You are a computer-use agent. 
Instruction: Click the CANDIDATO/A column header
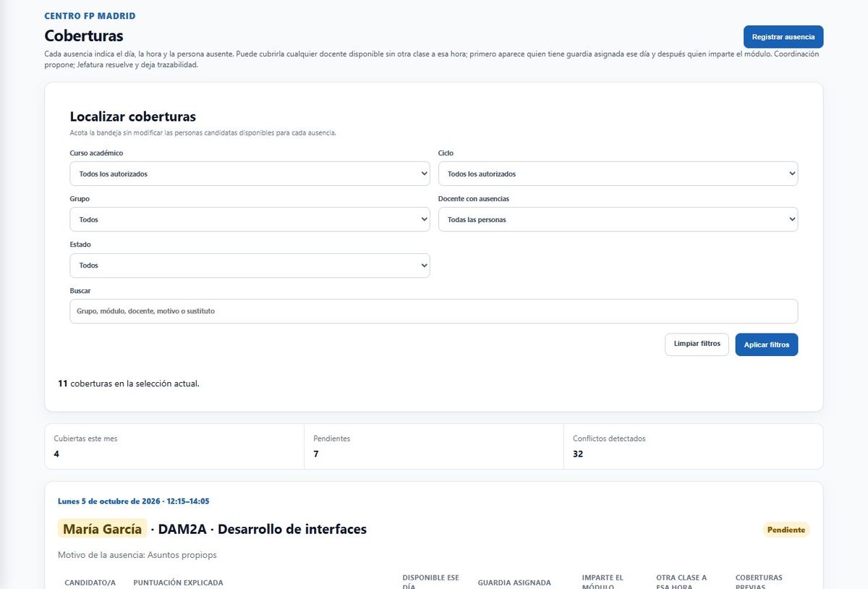pyautogui.click(x=90, y=582)
